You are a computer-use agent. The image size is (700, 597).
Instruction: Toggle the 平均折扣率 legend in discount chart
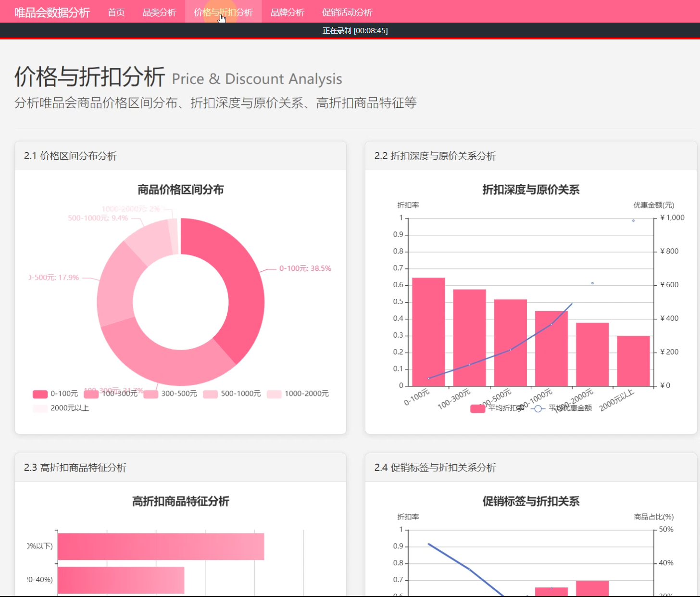coord(497,408)
